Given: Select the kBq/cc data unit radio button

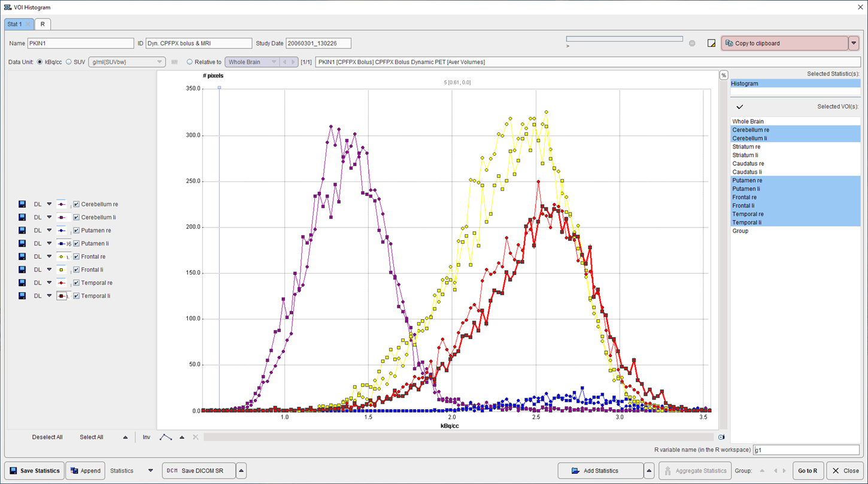Looking at the screenshot, I should click(40, 62).
